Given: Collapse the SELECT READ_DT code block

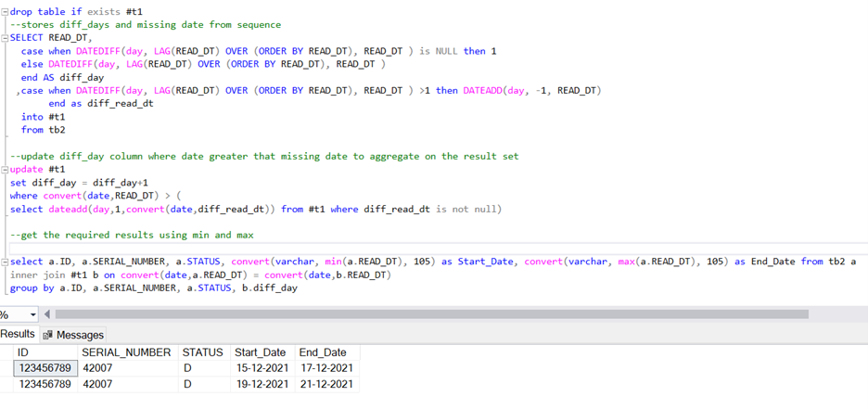Looking at the screenshot, I should (5, 38).
